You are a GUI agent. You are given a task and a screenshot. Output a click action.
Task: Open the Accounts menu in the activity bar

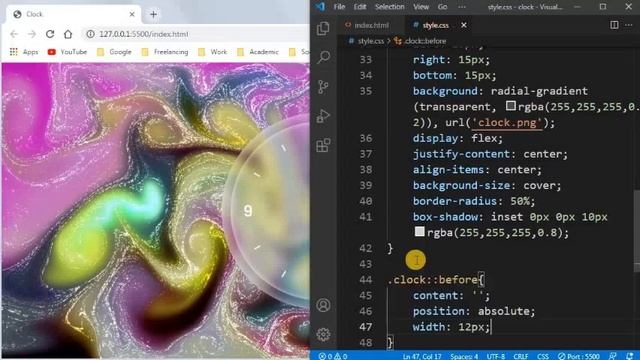click(323, 305)
